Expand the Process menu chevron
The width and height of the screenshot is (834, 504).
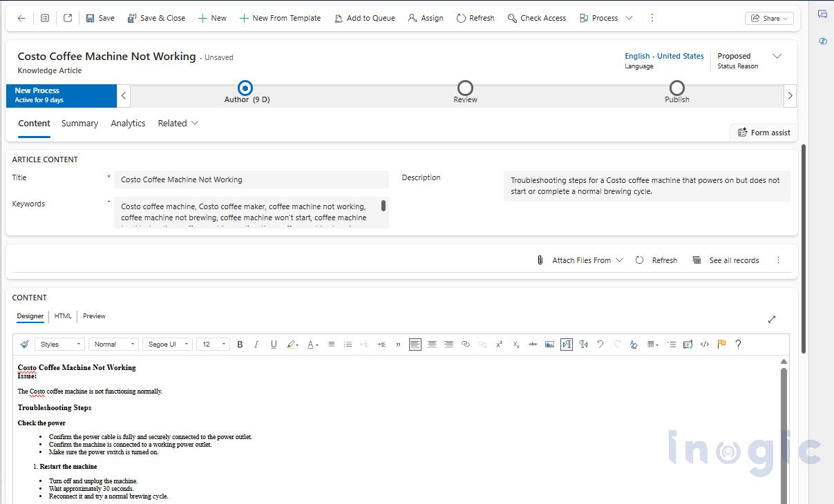629,18
